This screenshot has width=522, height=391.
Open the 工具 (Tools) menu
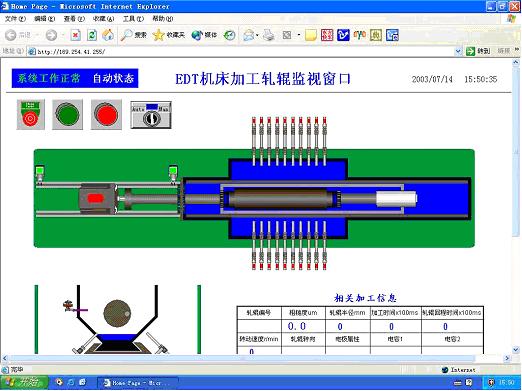[133, 19]
